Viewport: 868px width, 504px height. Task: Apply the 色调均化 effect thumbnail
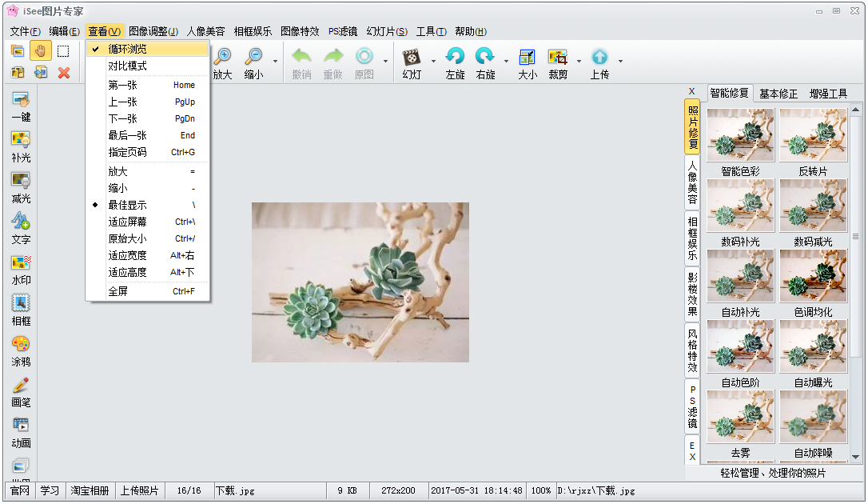(x=813, y=276)
